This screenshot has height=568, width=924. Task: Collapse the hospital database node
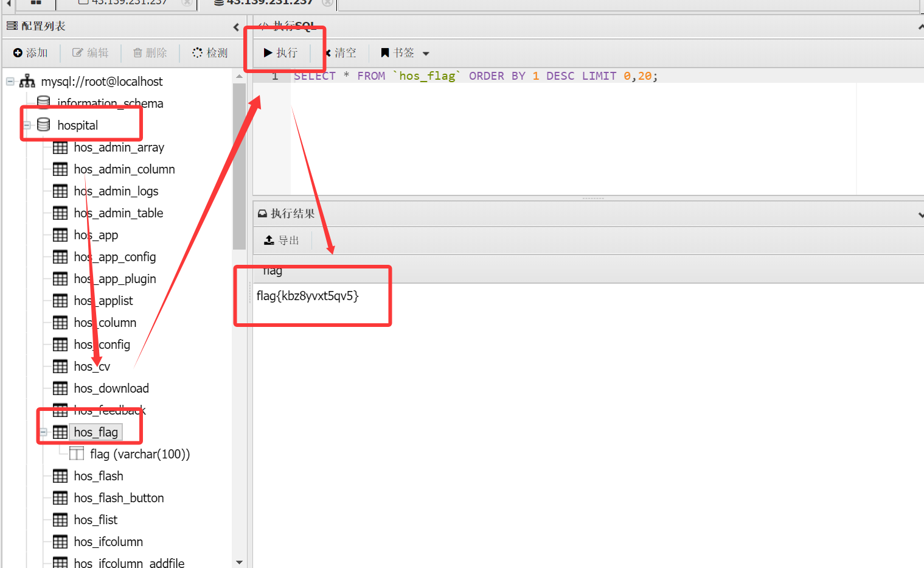click(27, 125)
